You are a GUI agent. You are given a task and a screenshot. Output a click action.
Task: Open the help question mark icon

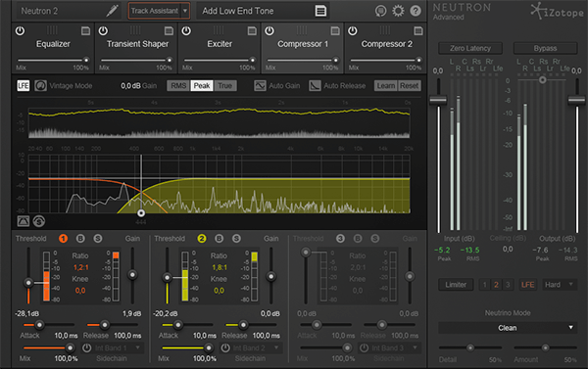tap(416, 11)
